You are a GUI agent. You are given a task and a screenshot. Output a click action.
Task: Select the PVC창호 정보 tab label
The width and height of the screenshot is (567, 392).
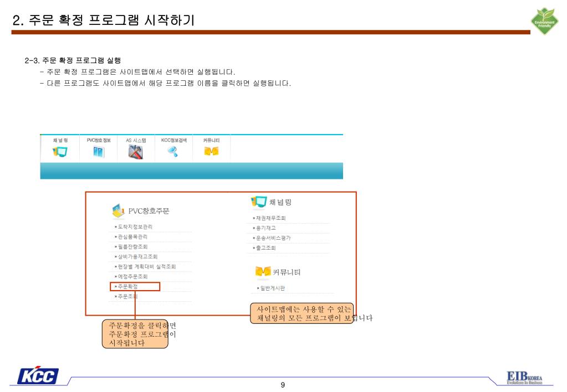point(99,140)
